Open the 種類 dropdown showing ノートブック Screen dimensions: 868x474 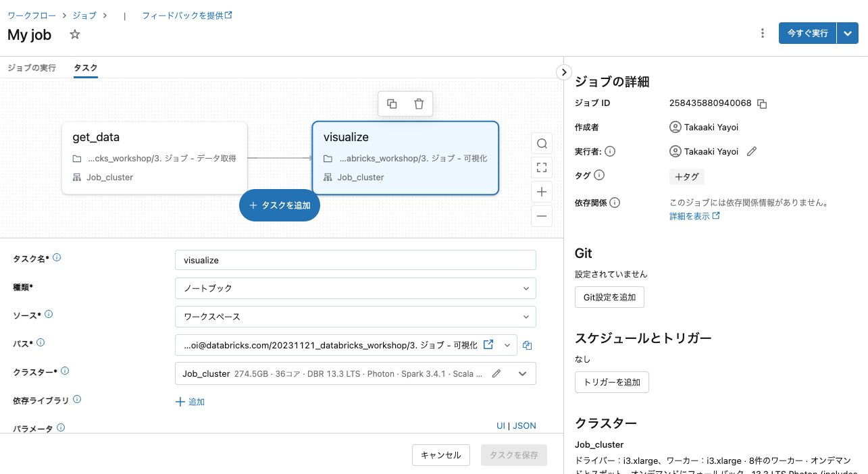pos(355,288)
